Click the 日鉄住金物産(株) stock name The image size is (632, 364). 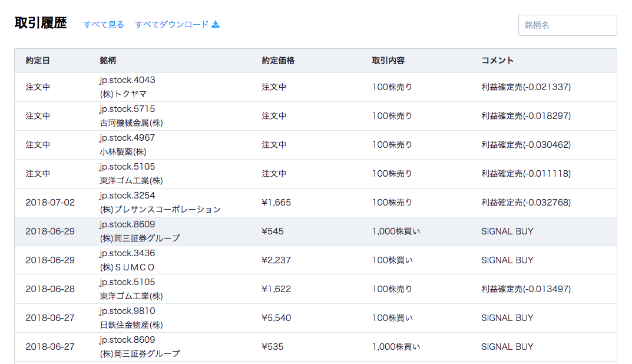[x=131, y=325]
